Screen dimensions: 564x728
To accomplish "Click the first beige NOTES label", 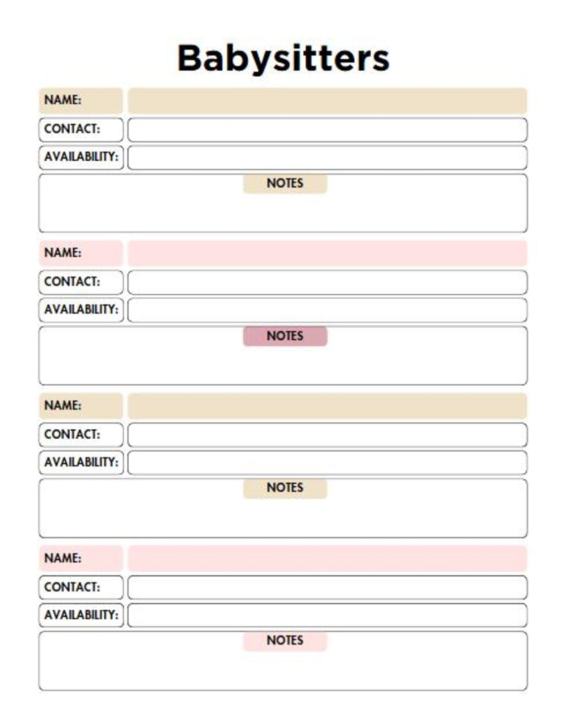I will (x=285, y=183).
